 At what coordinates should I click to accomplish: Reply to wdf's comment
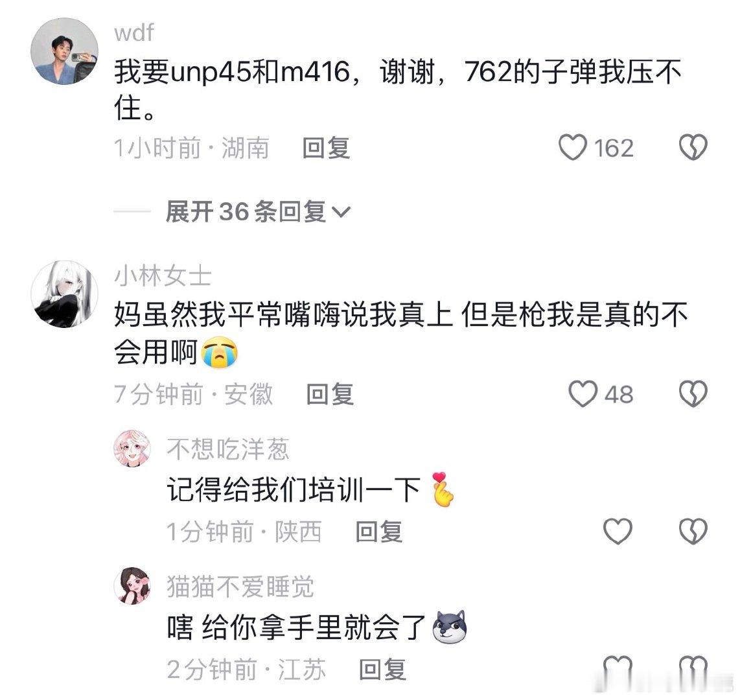click(x=326, y=148)
